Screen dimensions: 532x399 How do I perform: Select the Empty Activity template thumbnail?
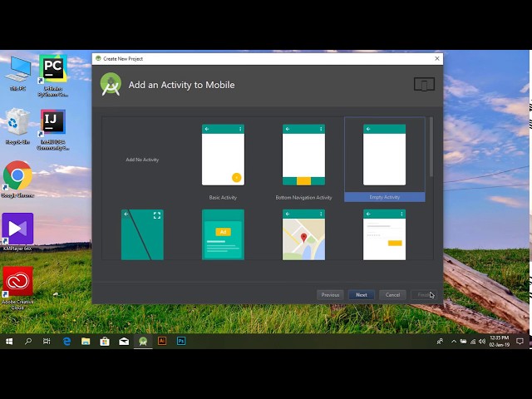click(x=384, y=155)
